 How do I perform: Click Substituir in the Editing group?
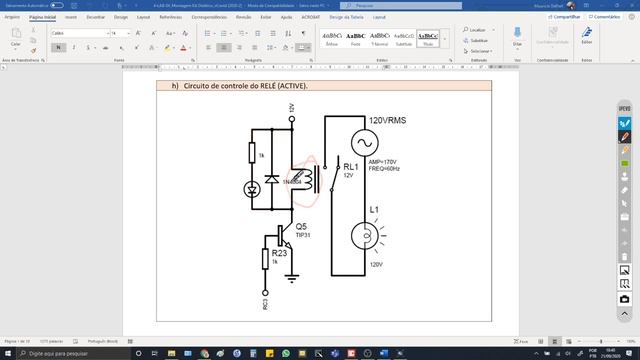pyautogui.click(x=476, y=40)
